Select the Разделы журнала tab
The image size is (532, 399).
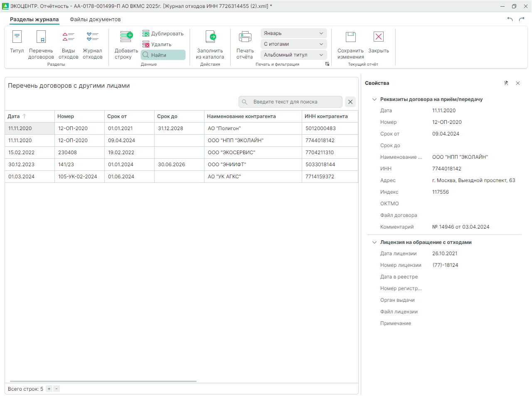tap(34, 20)
